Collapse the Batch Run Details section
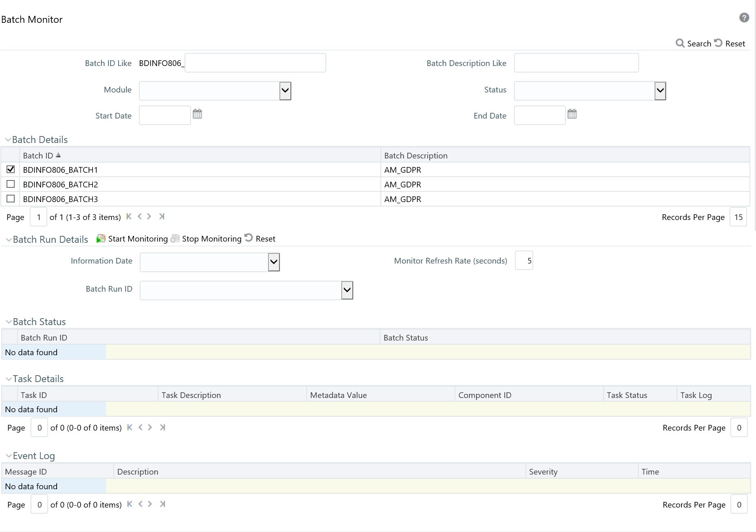The width and height of the screenshot is (756, 532). point(9,240)
